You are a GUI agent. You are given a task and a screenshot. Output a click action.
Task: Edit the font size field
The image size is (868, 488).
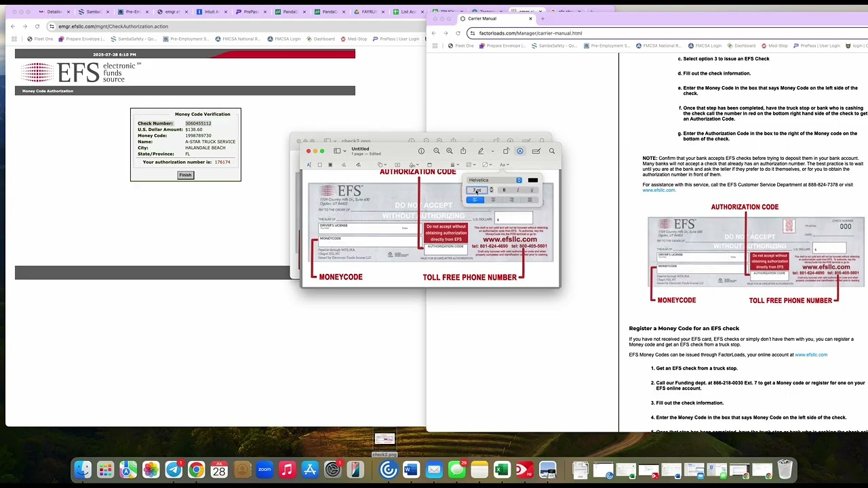(477, 190)
